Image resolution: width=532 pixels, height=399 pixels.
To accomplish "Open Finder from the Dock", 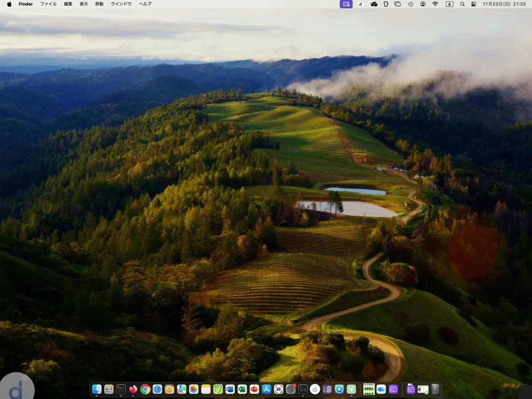I will pos(97,389).
